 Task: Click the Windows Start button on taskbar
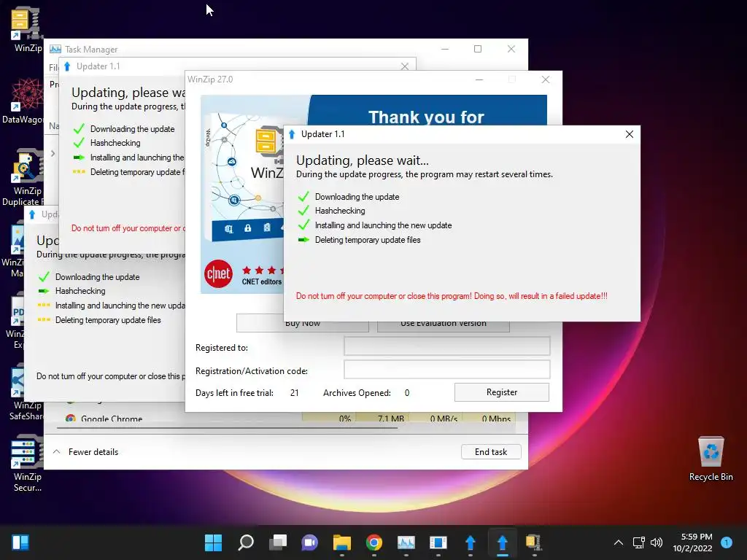(x=213, y=542)
